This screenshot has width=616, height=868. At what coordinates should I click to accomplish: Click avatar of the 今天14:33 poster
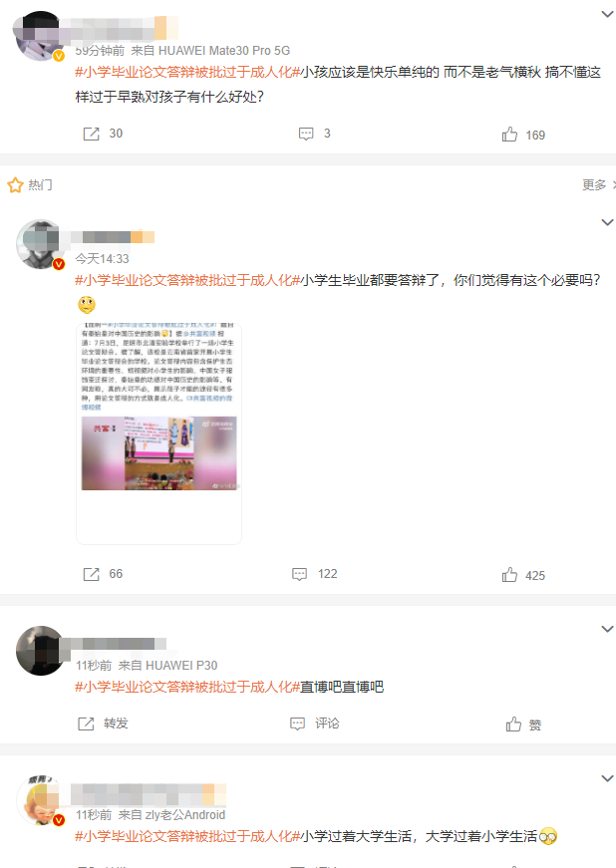[41, 244]
